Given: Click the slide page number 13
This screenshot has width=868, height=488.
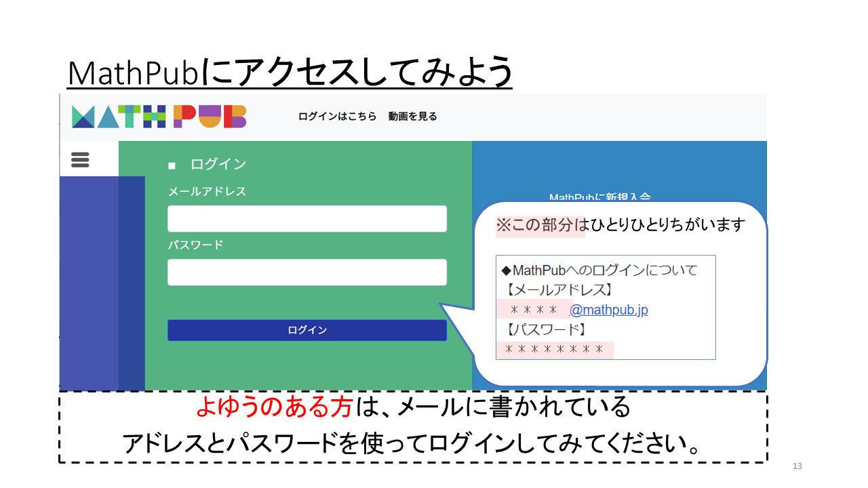Looking at the screenshot, I should click(x=797, y=466).
